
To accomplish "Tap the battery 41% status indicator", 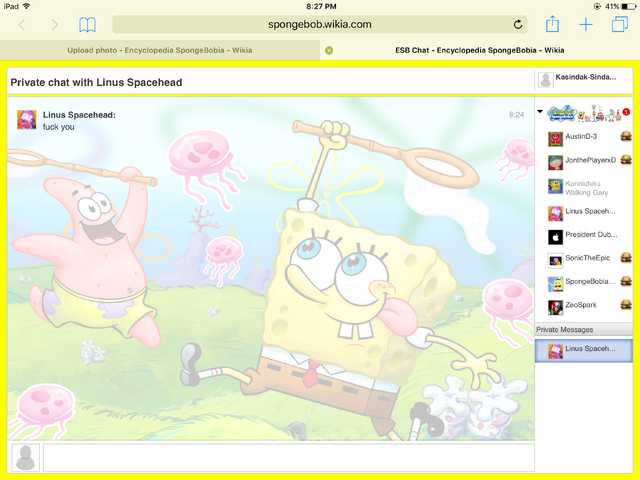I will pos(618,7).
